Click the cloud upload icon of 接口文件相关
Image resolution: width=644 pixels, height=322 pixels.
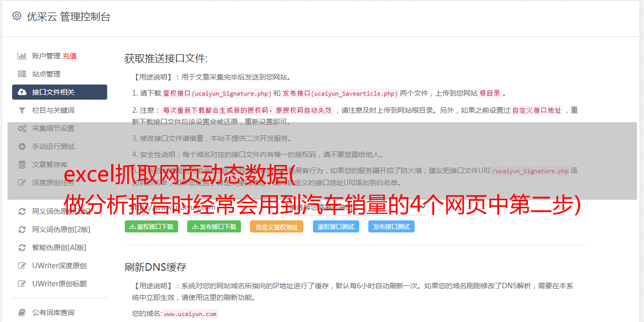[x=22, y=92]
